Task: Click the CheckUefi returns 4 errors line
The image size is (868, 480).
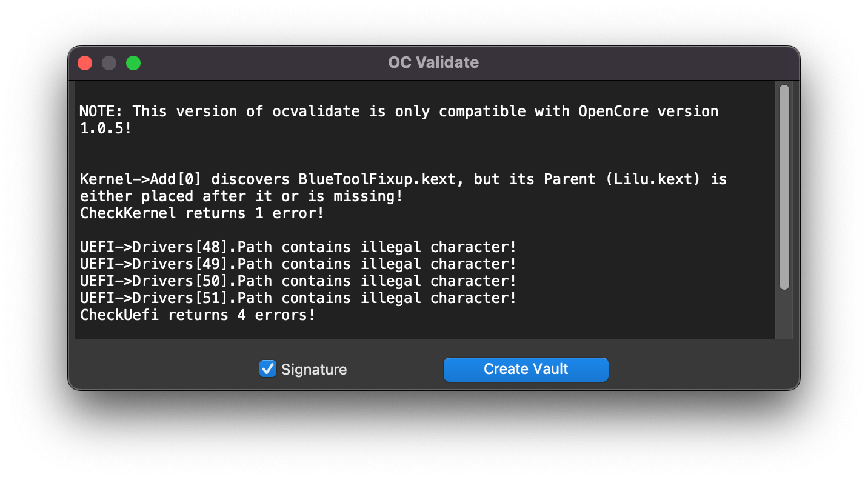Action: point(198,315)
